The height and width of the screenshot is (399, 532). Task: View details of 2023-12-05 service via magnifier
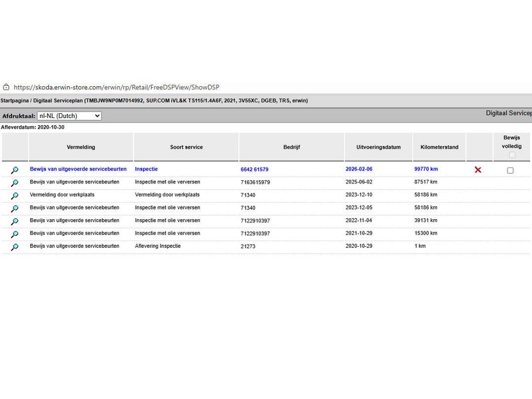click(15, 208)
